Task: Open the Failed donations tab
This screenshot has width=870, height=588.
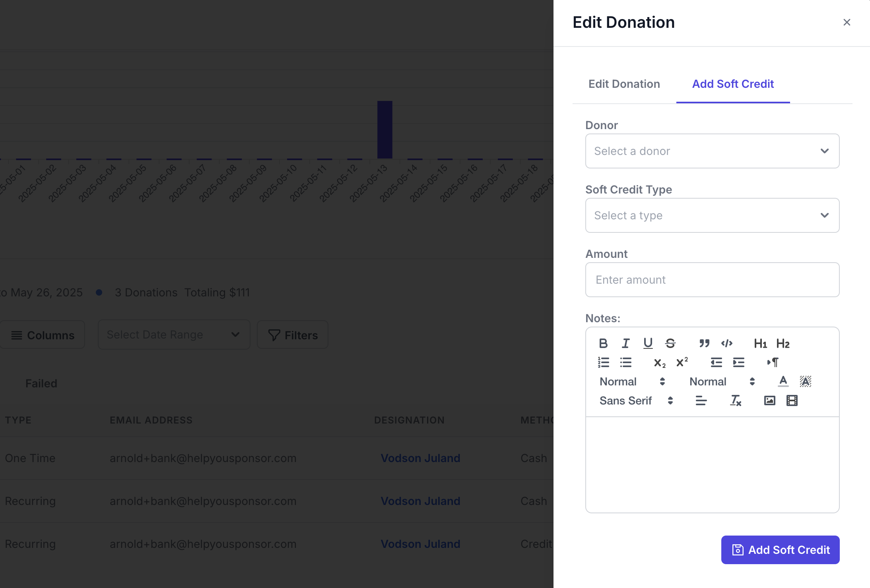Action: (41, 383)
